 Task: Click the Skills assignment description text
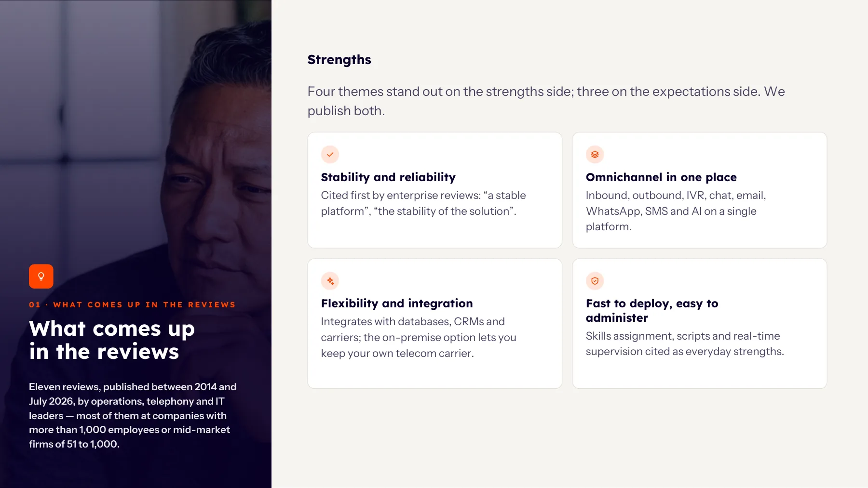tap(685, 343)
